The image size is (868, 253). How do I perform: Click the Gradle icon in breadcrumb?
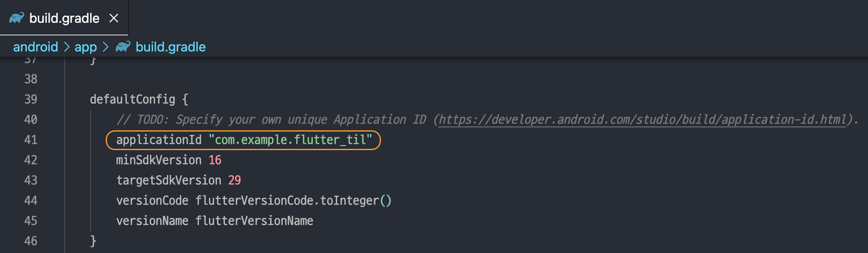click(x=123, y=46)
